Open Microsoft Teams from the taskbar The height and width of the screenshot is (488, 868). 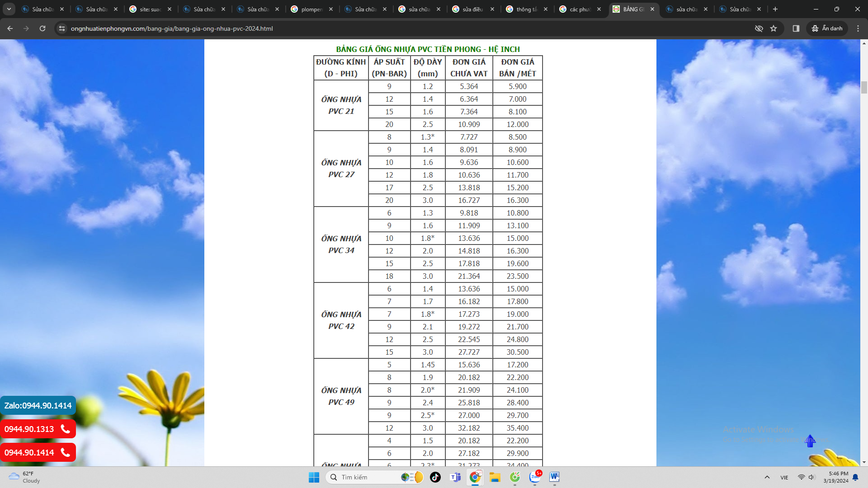click(455, 477)
